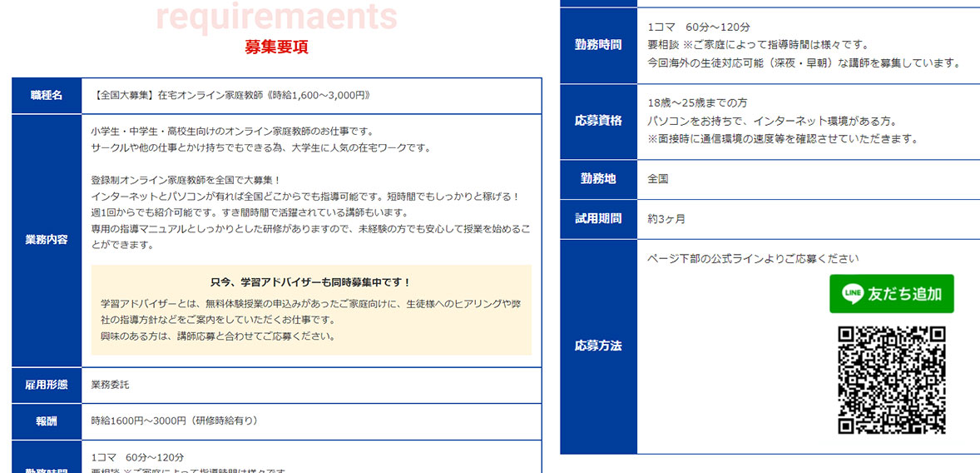Click the 約3ヶ月 value cell
This screenshot has width=980, height=473.
tap(809, 219)
